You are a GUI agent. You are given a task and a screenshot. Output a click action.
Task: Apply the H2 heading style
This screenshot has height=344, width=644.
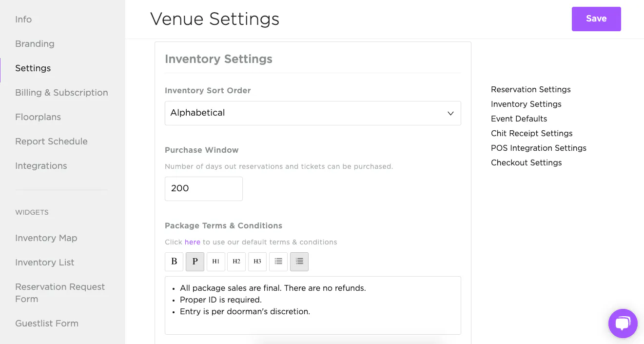(x=236, y=262)
